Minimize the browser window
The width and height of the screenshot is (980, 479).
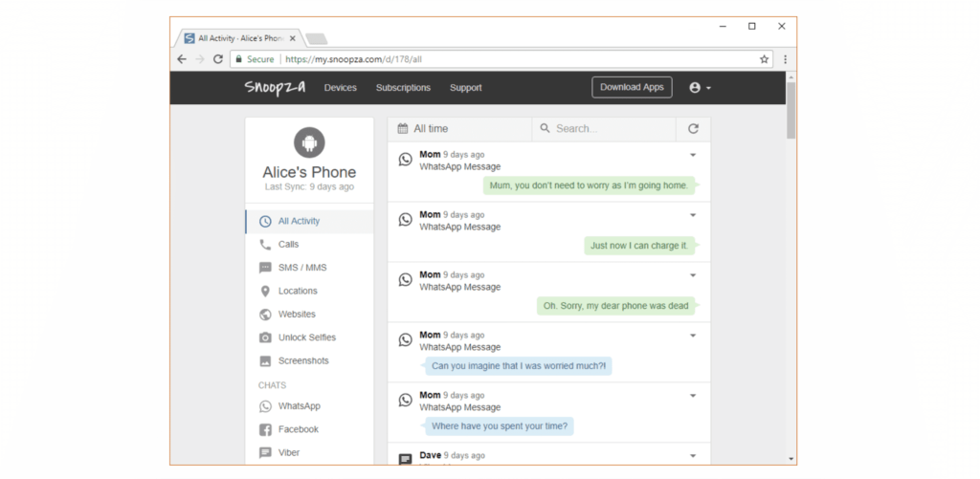pyautogui.click(x=723, y=26)
